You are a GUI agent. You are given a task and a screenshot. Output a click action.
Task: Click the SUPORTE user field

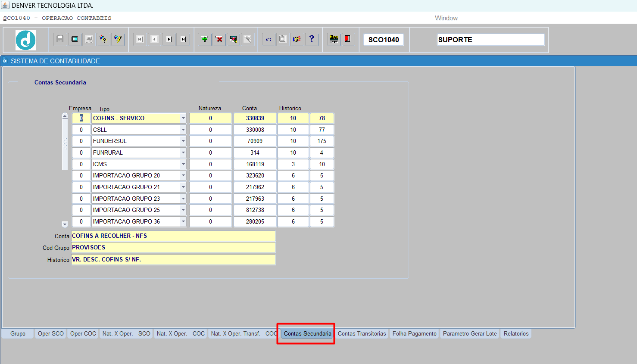[x=491, y=40]
